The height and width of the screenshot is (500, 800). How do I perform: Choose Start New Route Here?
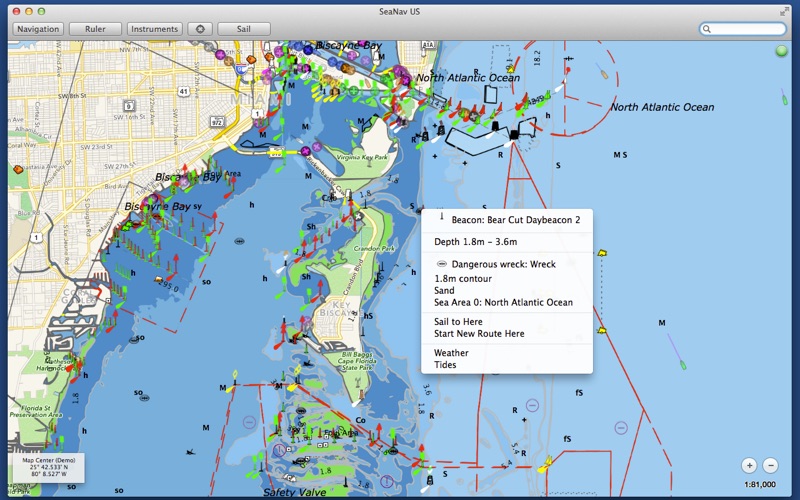coord(479,334)
